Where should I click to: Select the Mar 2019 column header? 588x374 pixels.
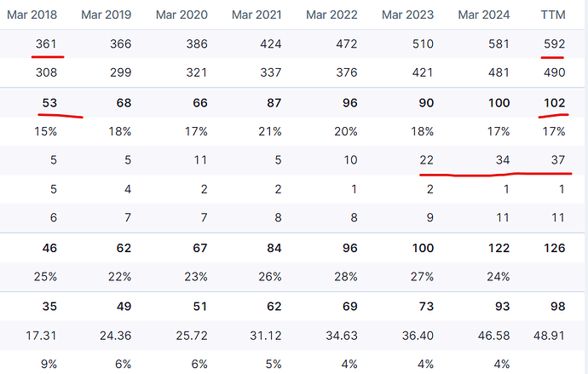point(107,14)
